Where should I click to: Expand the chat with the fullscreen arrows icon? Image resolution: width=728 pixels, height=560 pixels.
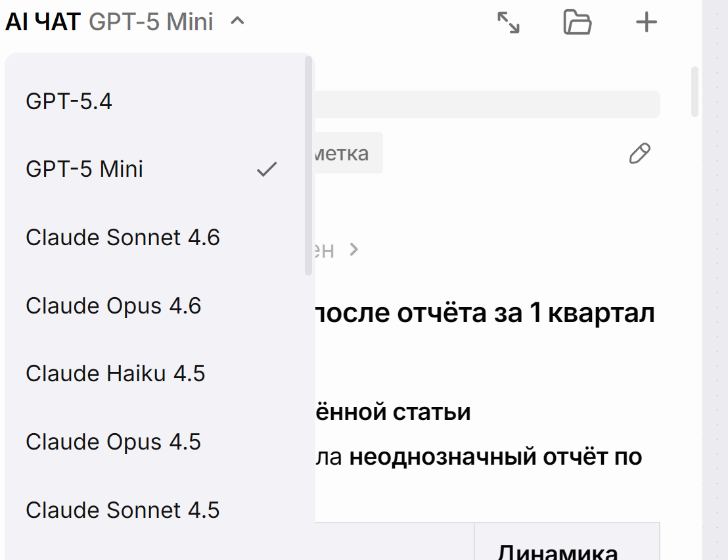509,22
